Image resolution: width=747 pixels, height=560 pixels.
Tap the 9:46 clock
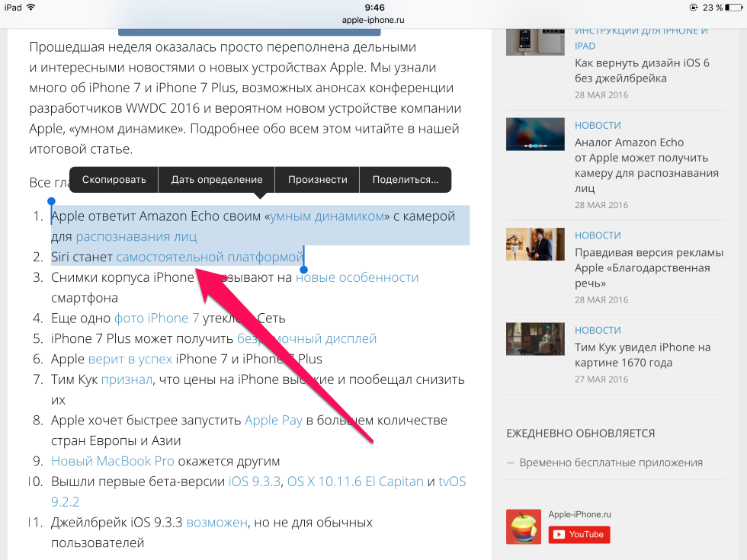coord(374,7)
